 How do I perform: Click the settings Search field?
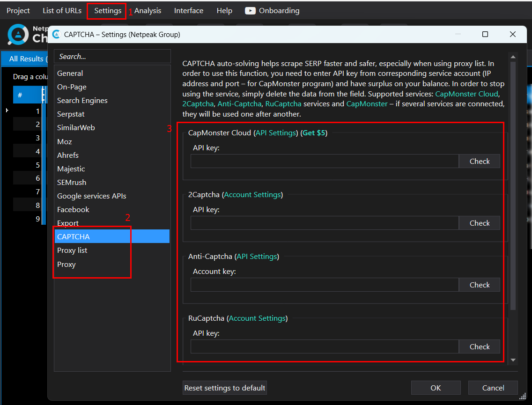point(112,56)
